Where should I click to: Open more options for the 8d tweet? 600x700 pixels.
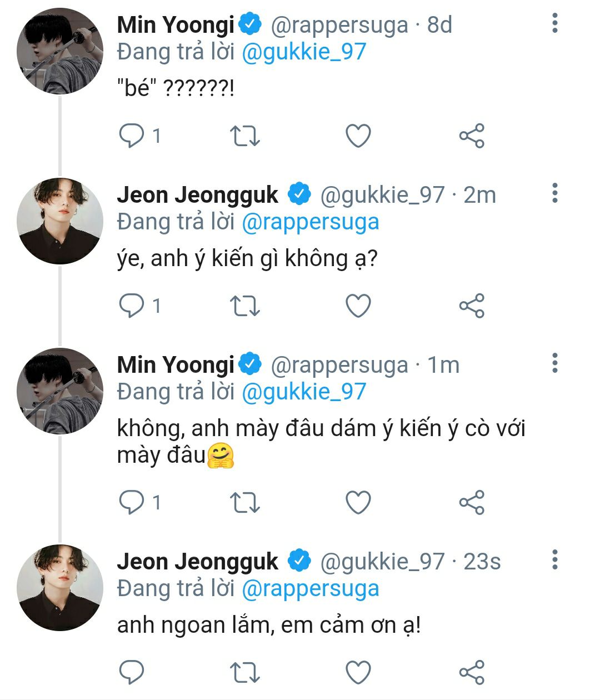coord(554,23)
